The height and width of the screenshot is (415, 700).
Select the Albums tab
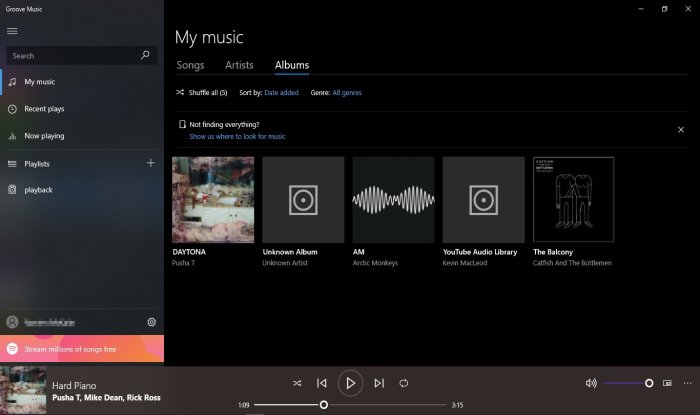click(292, 65)
